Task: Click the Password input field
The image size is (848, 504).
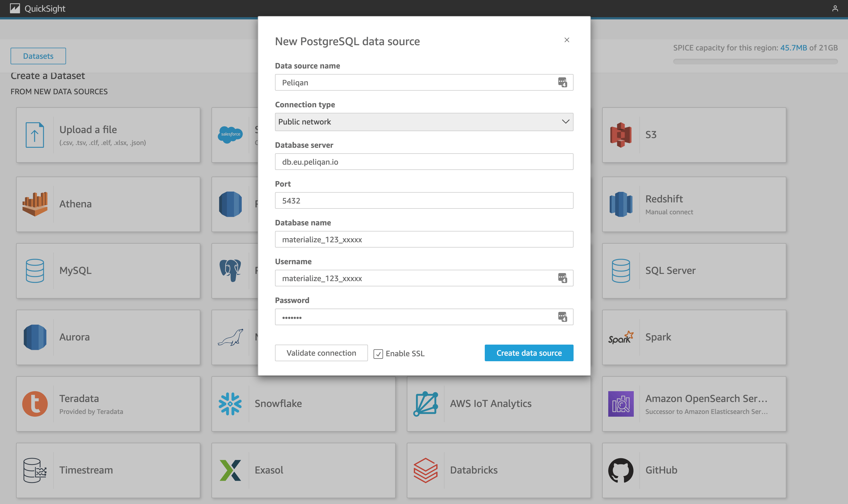Action: pyautogui.click(x=424, y=317)
